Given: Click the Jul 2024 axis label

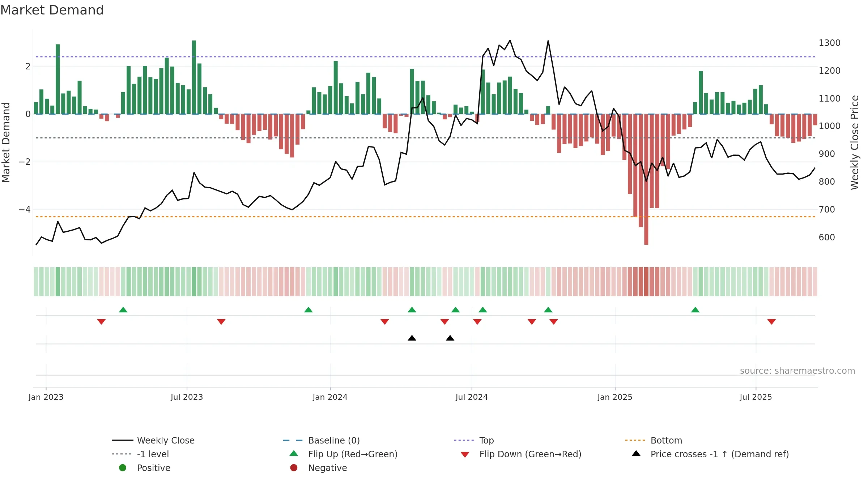Looking at the screenshot, I should 472,397.
